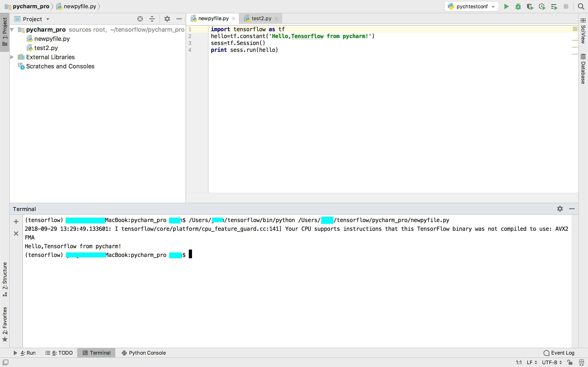
Task: Toggle read-only lock icon in status bar
Action: tap(570, 362)
